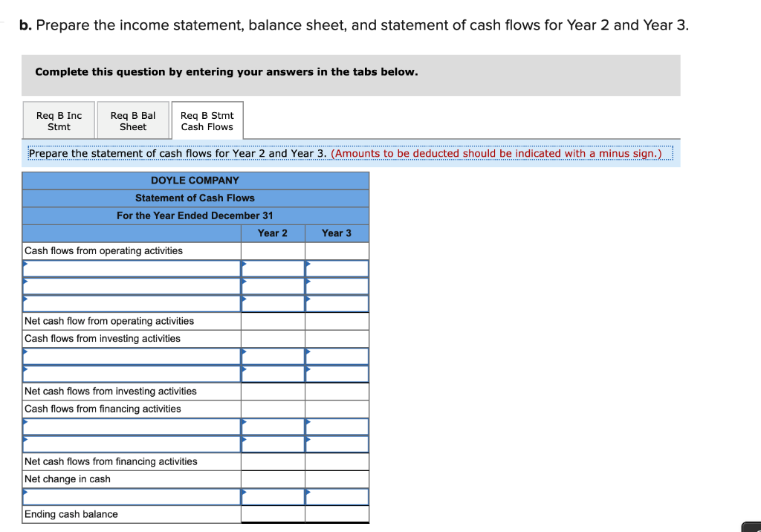Open second account dropdown under financing activities

coord(131,443)
